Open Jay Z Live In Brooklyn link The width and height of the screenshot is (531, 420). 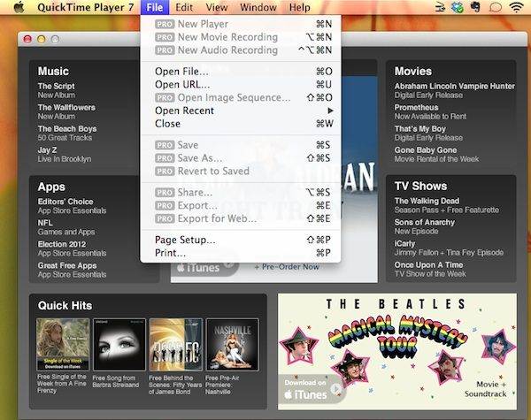tap(65, 155)
